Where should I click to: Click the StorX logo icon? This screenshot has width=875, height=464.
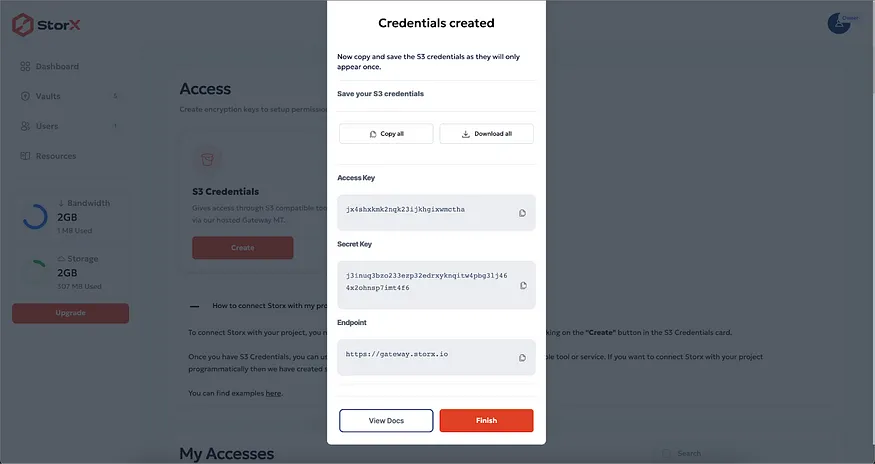(x=24, y=24)
